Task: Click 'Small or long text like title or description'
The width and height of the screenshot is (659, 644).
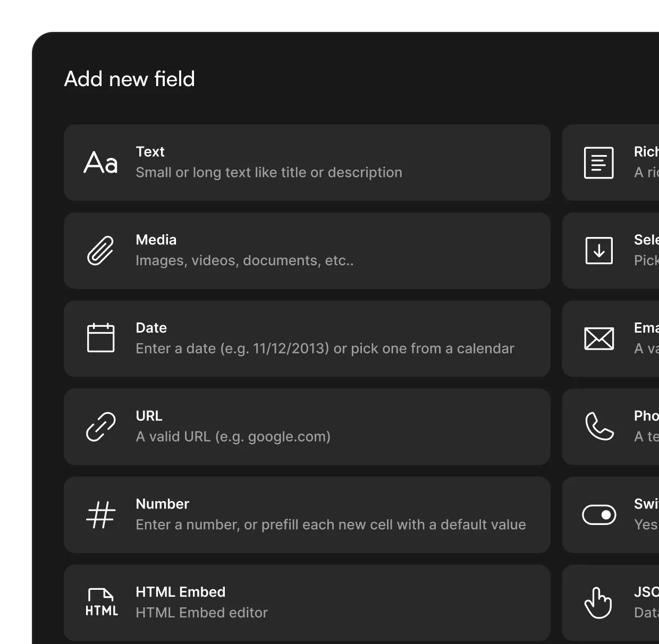Action: (269, 173)
